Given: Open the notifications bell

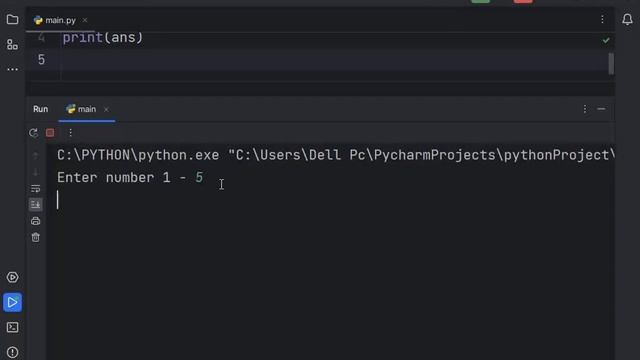Looking at the screenshot, I should [x=627, y=19].
